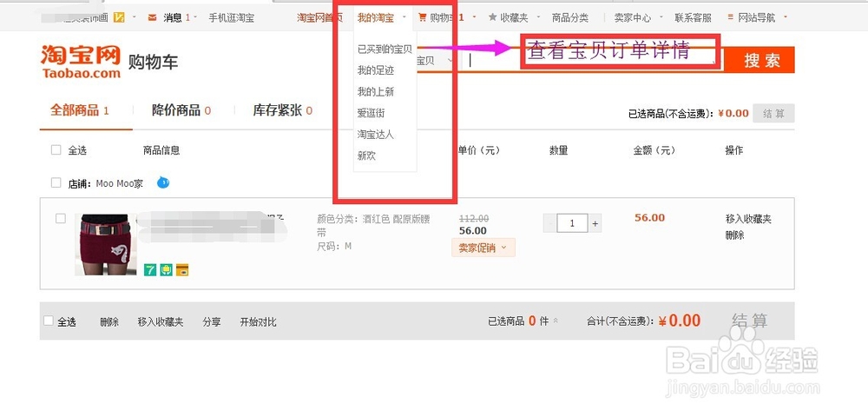
Task: Switch to the 全部商品 tab
Action: 80,110
